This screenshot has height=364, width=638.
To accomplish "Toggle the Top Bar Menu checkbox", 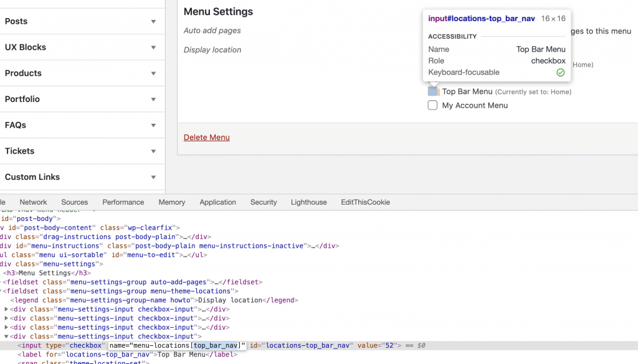I will coord(432,91).
